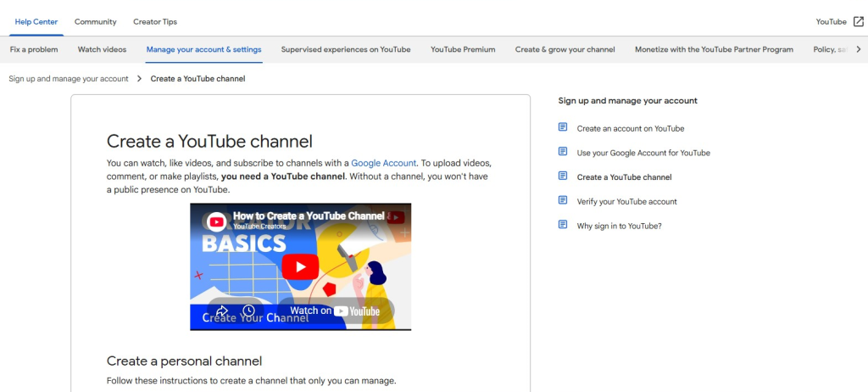Select the Watch videos tab

pyautogui.click(x=102, y=49)
